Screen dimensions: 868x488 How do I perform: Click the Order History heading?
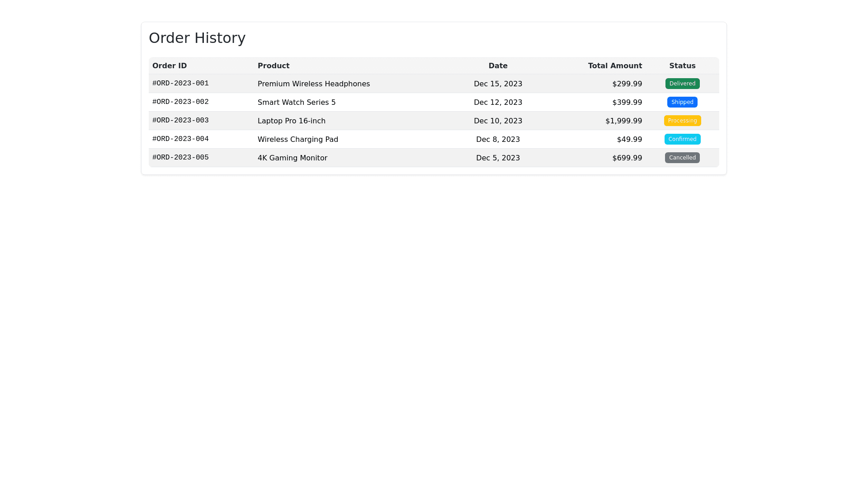coord(197,38)
